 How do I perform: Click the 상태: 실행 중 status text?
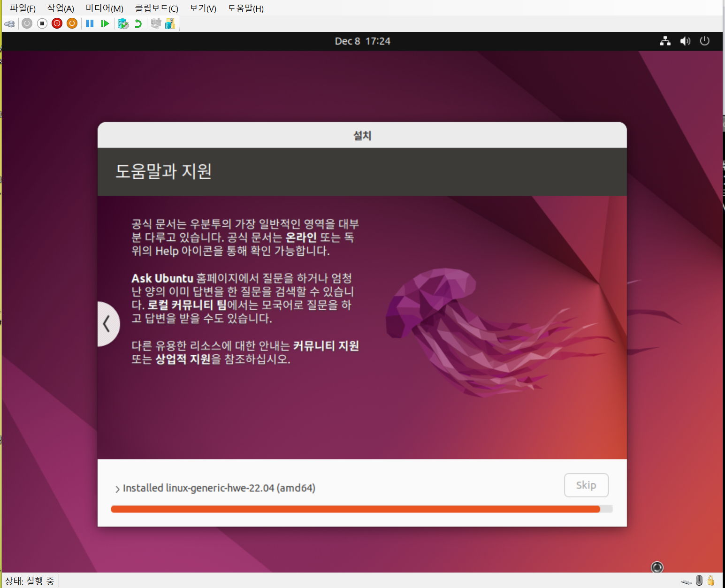[30, 581]
